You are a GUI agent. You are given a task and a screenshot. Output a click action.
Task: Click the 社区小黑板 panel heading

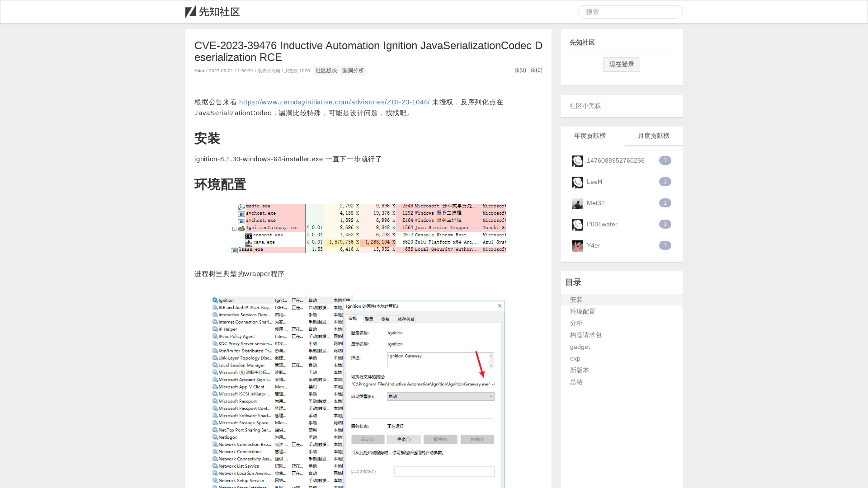coord(585,106)
